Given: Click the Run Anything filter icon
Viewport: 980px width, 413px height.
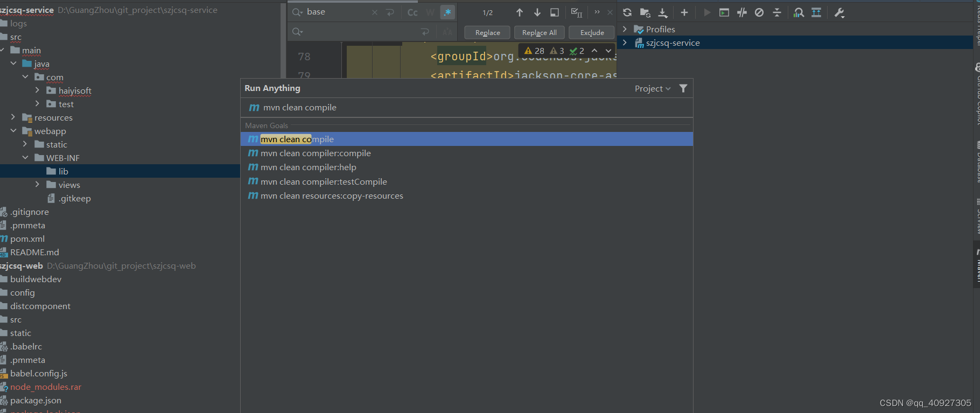Looking at the screenshot, I should click(683, 88).
